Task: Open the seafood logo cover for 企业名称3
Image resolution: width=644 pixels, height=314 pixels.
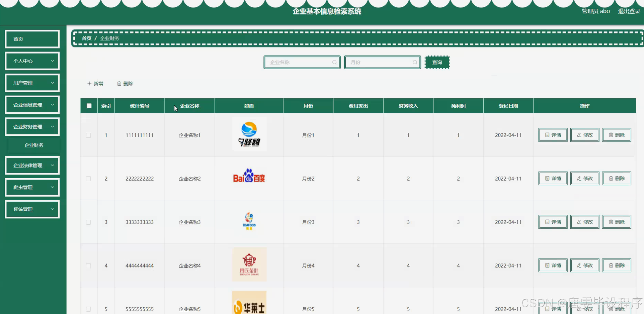Action: point(249,221)
